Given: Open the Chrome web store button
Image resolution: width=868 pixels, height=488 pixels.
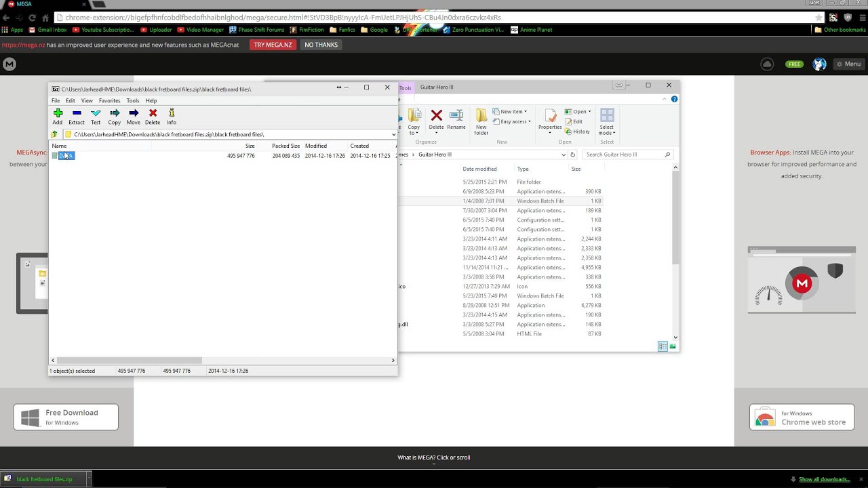Looking at the screenshot, I should point(802,418).
